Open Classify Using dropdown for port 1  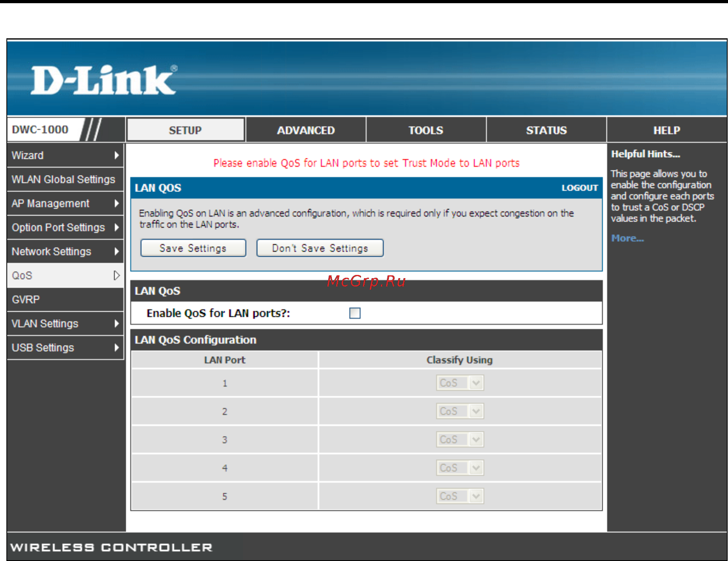point(460,383)
